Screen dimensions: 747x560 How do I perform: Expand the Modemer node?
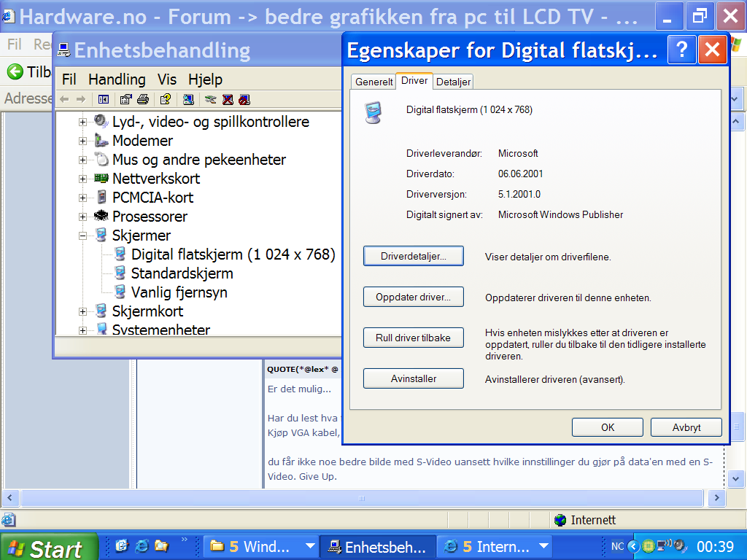pyautogui.click(x=82, y=141)
